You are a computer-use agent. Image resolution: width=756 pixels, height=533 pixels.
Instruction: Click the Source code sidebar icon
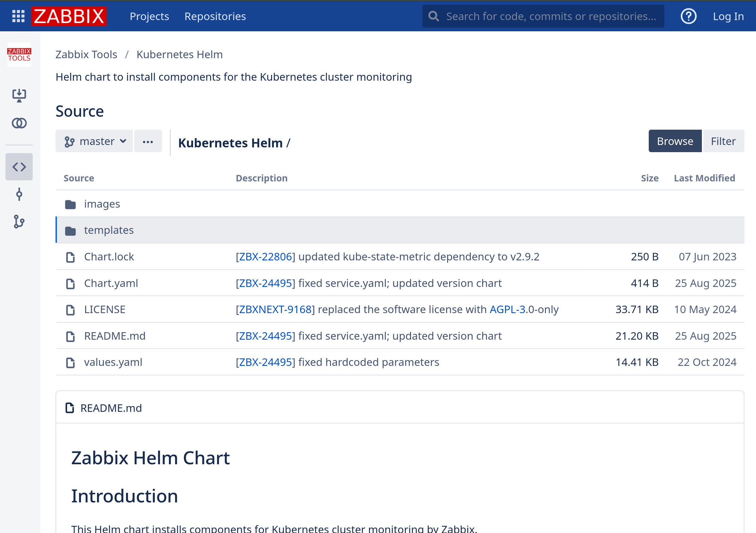coord(19,167)
